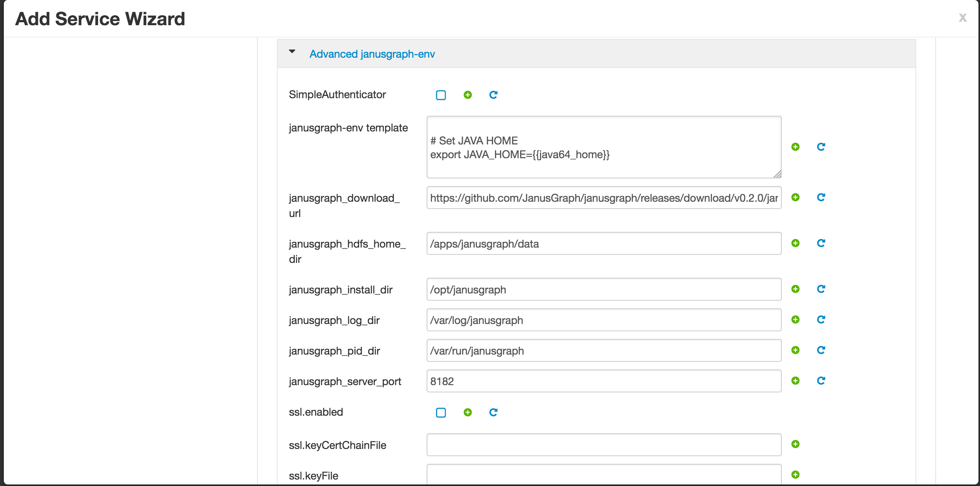980x486 pixels.
Task: Click green plus icon for janusgraph-env template
Action: (796, 147)
